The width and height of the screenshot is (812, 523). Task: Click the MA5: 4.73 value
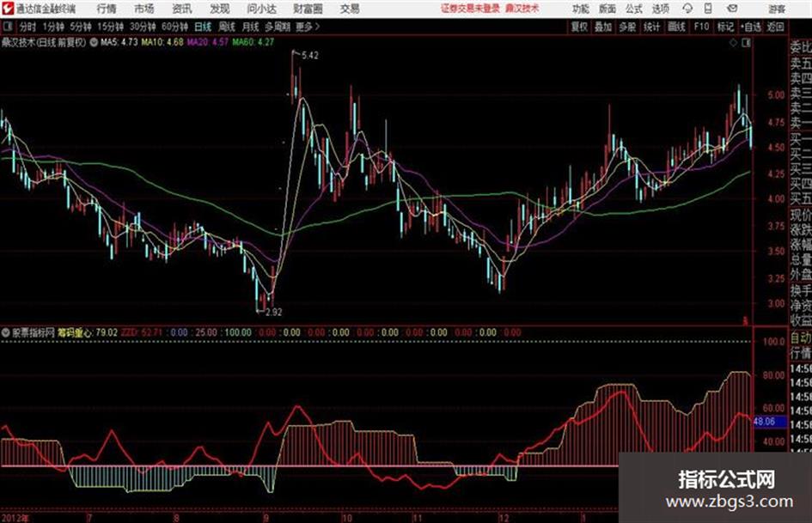tap(119, 42)
